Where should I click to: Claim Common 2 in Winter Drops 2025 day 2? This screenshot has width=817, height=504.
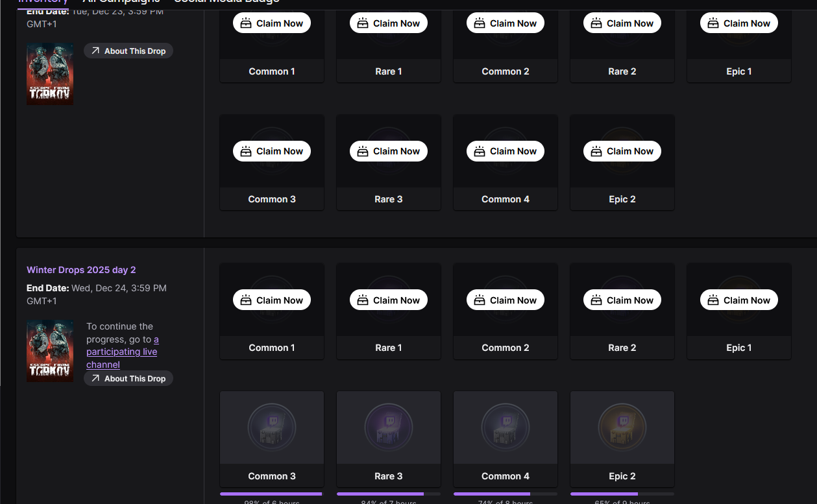click(x=506, y=300)
